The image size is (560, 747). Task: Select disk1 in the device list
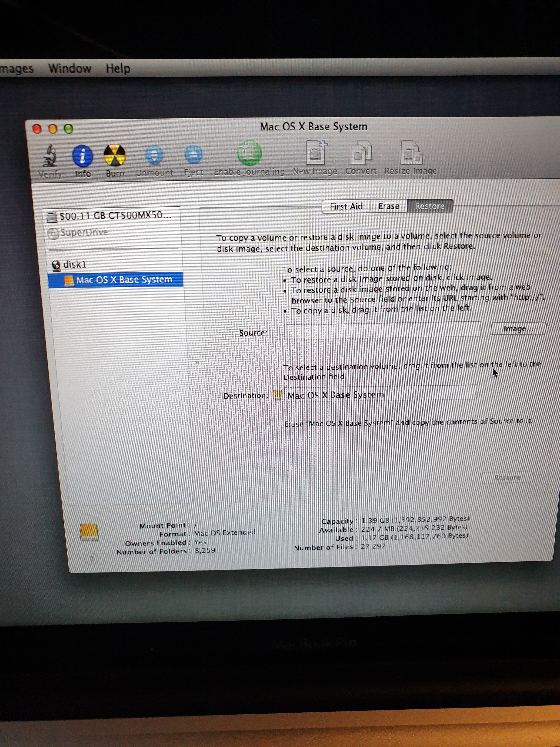69,264
